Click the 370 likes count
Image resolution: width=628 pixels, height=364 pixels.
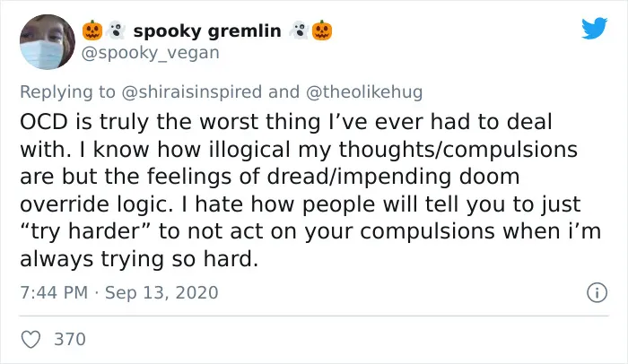pos(70,339)
